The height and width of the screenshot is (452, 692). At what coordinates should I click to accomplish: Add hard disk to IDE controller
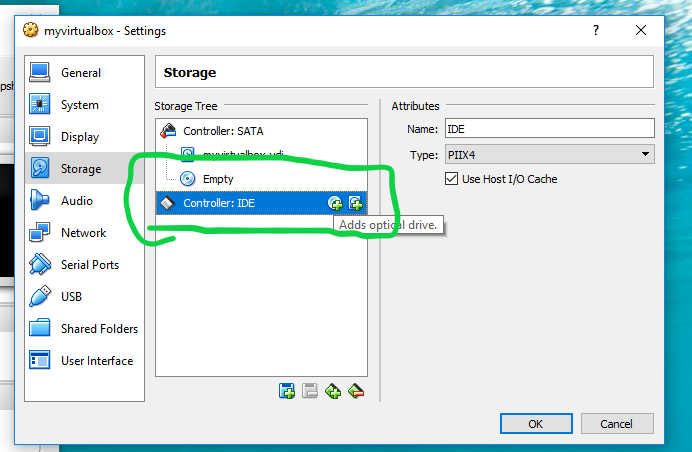pos(354,203)
